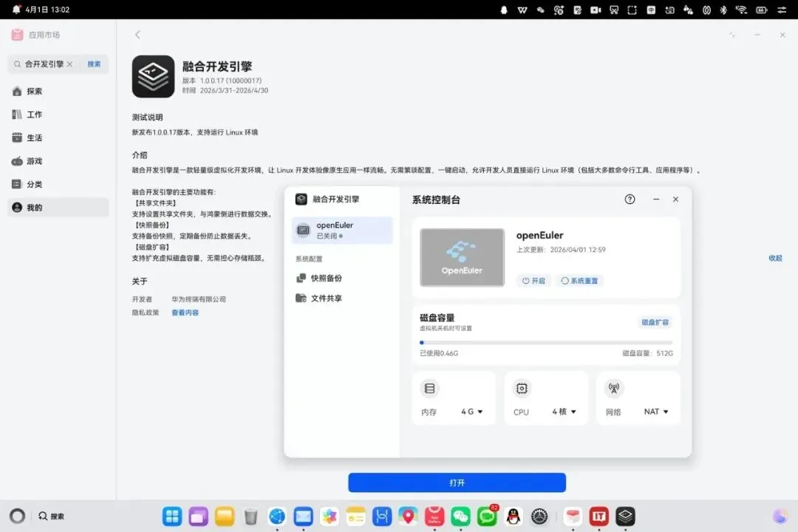Click the circle home button in the taskbar
798x532 pixels.
pyautogui.click(x=17, y=516)
